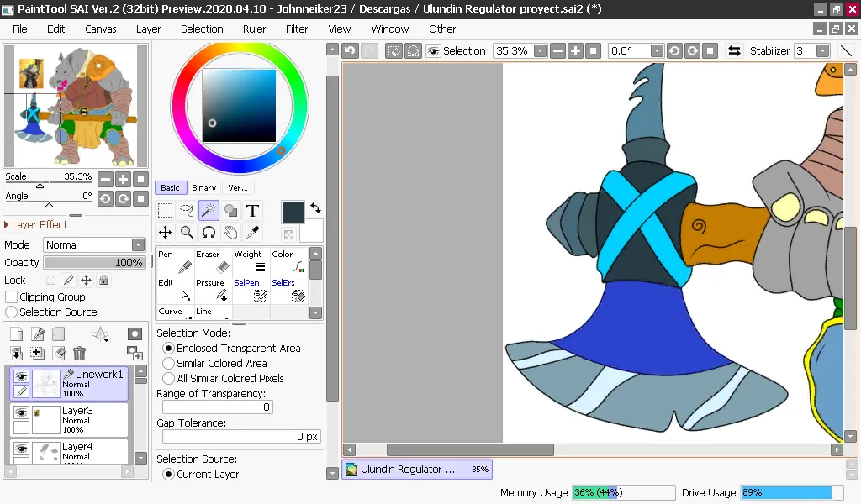The width and height of the screenshot is (861, 504).
Task: Click the dark foreground color swatch
Action: tap(293, 213)
